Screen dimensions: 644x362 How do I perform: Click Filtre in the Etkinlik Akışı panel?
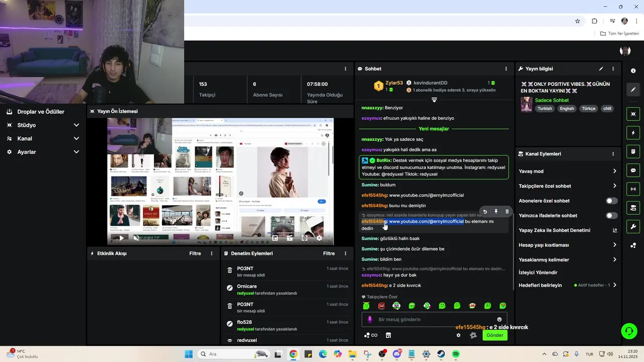195,253
